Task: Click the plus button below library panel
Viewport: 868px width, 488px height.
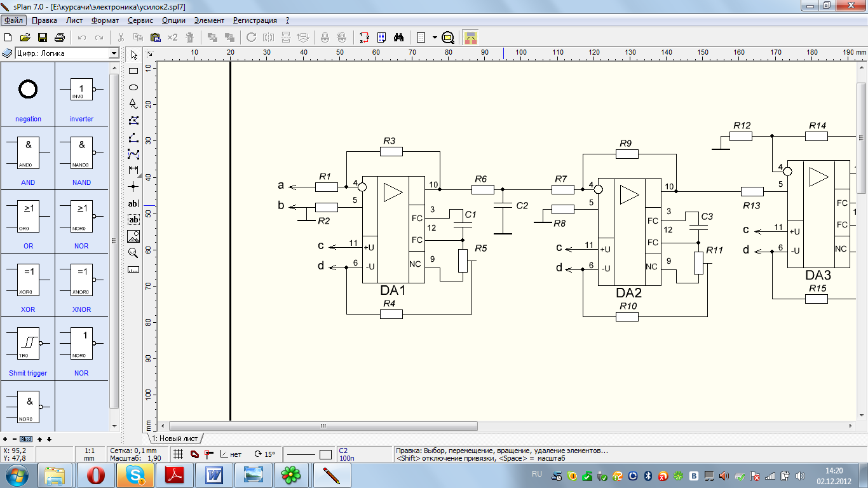Action: 5,439
